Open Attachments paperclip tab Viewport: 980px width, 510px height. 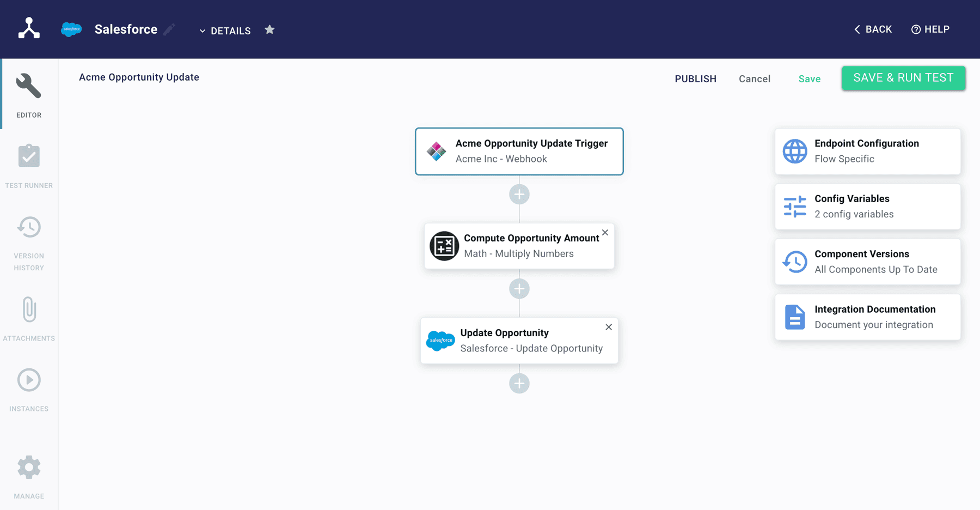(29, 319)
